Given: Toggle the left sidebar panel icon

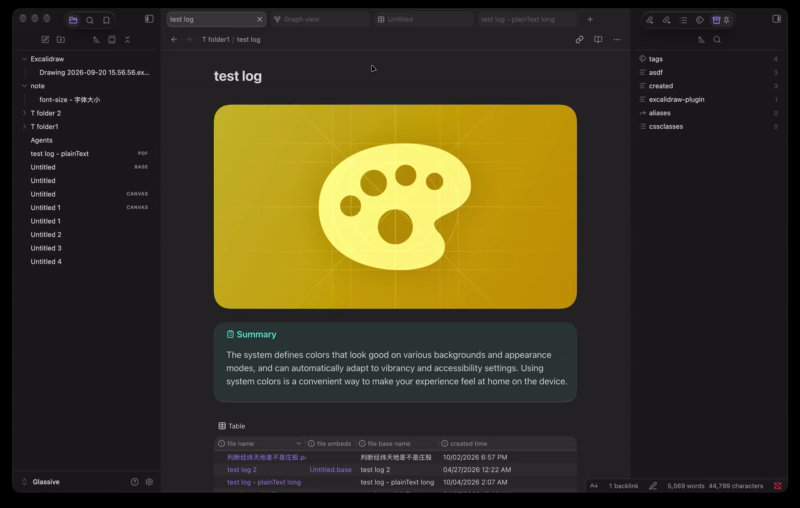Looking at the screenshot, I should point(149,19).
